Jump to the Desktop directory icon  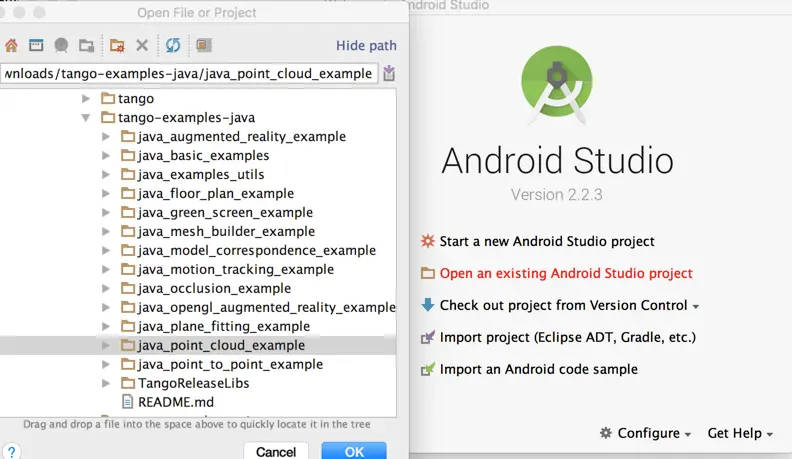click(36, 45)
